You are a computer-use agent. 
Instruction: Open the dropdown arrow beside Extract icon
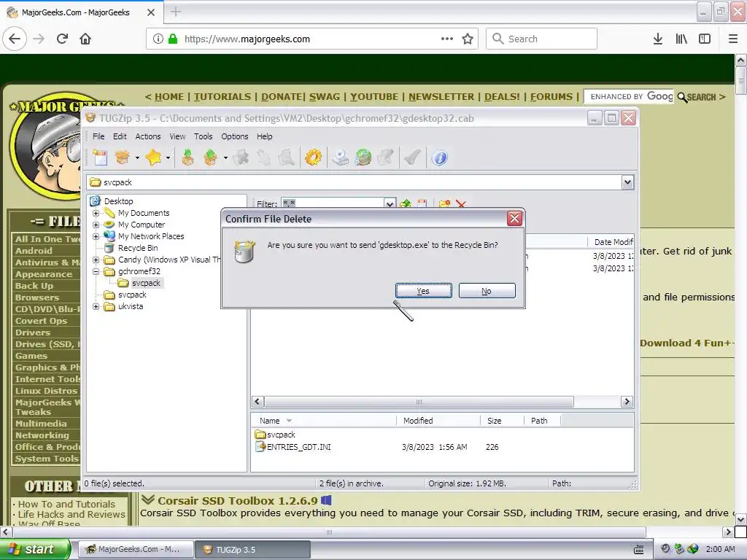225,157
